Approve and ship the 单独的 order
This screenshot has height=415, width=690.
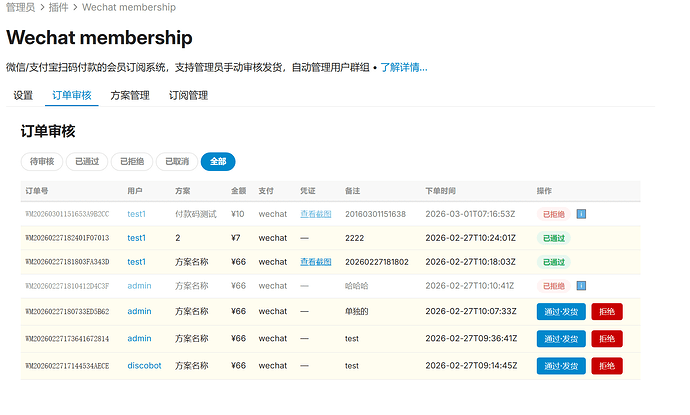click(x=561, y=312)
